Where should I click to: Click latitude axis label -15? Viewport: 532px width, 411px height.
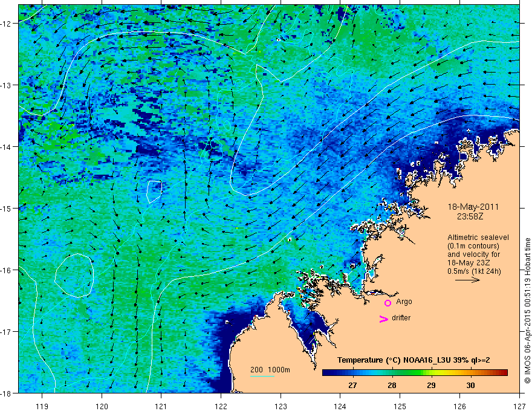(x=7, y=208)
